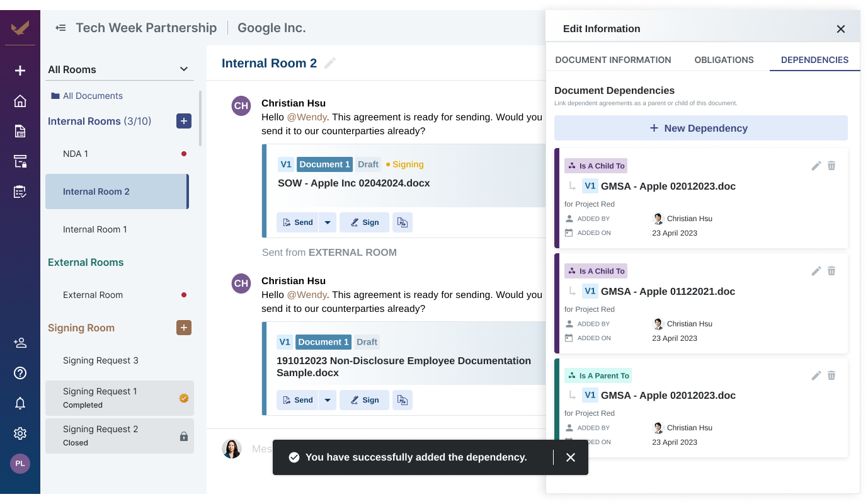Open completed Signing Request 1
Viewport: 868px width, 504px height.
120,398
